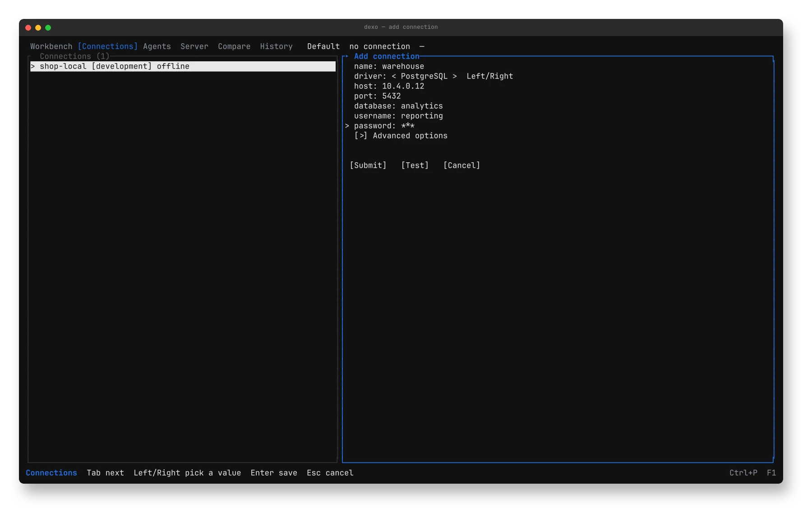Submit the new connection
The width and height of the screenshot is (812, 522).
click(x=368, y=165)
